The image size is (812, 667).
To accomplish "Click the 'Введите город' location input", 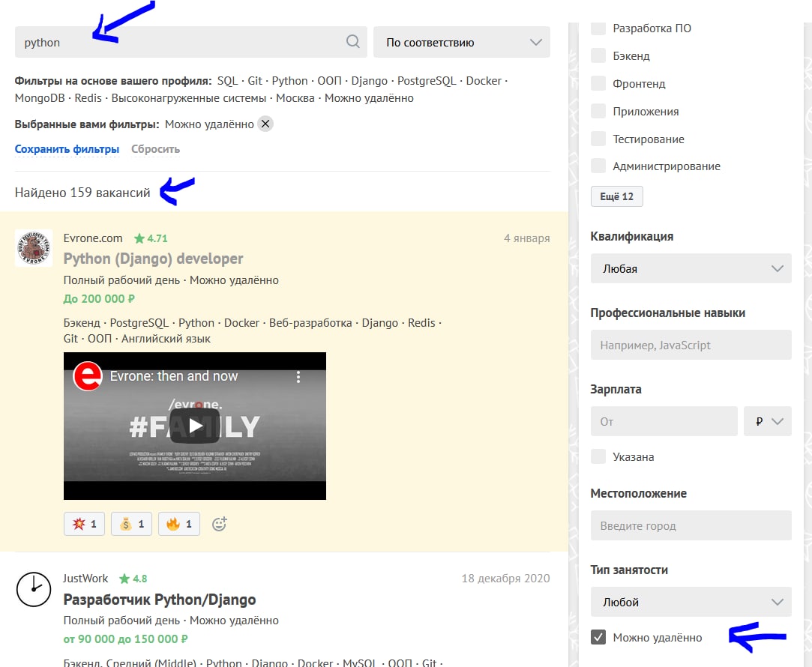I will coord(691,525).
